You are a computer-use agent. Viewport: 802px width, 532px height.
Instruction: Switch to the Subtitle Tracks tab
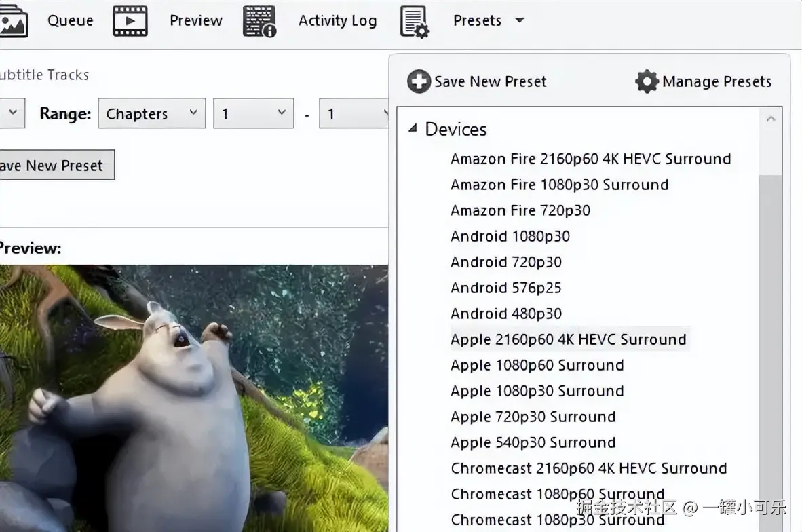point(45,75)
